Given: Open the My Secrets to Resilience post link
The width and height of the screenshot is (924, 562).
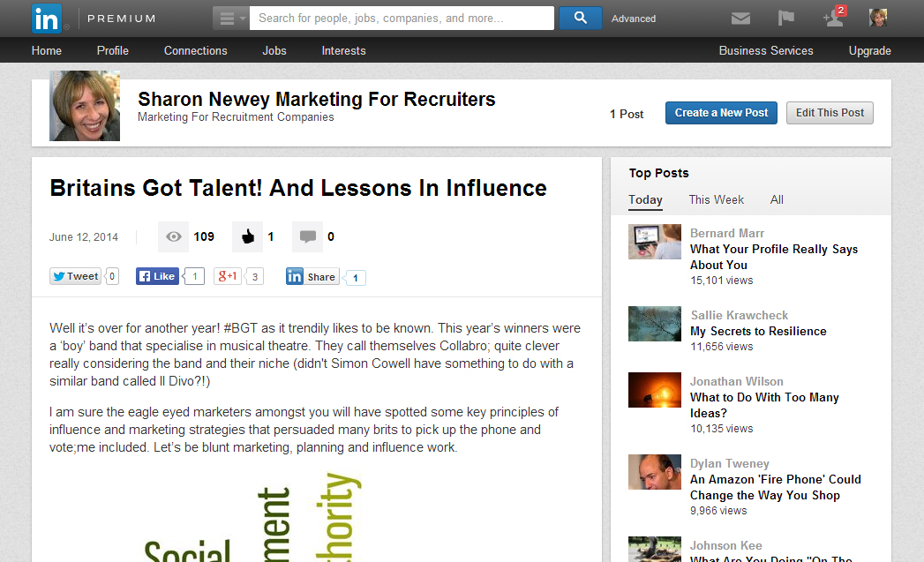Looking at the screenshot, I should pyautogui.click(x=758, y=331).
